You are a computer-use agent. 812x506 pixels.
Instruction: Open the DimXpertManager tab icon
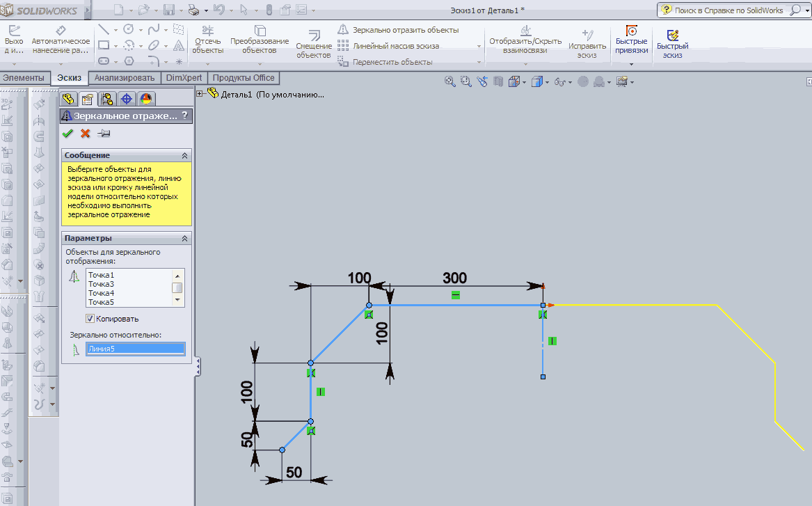[127, 99]
